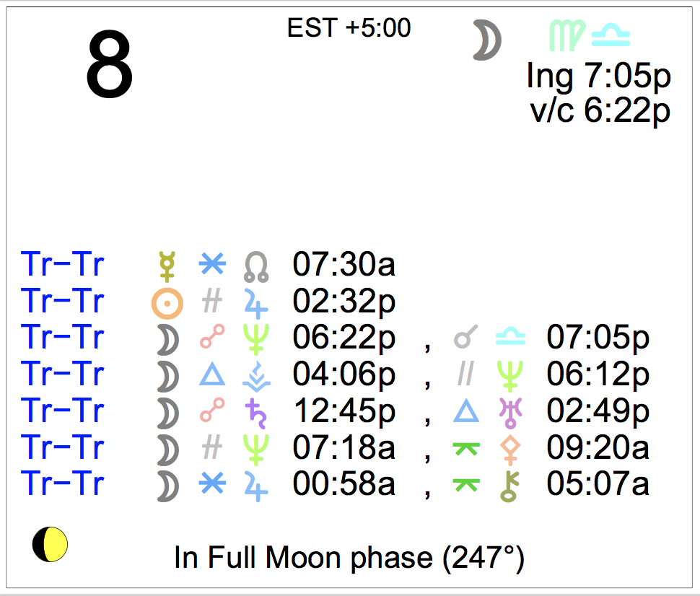Click the EST +5:00 time zone label

pyautogui.click(x=349, y=28)
